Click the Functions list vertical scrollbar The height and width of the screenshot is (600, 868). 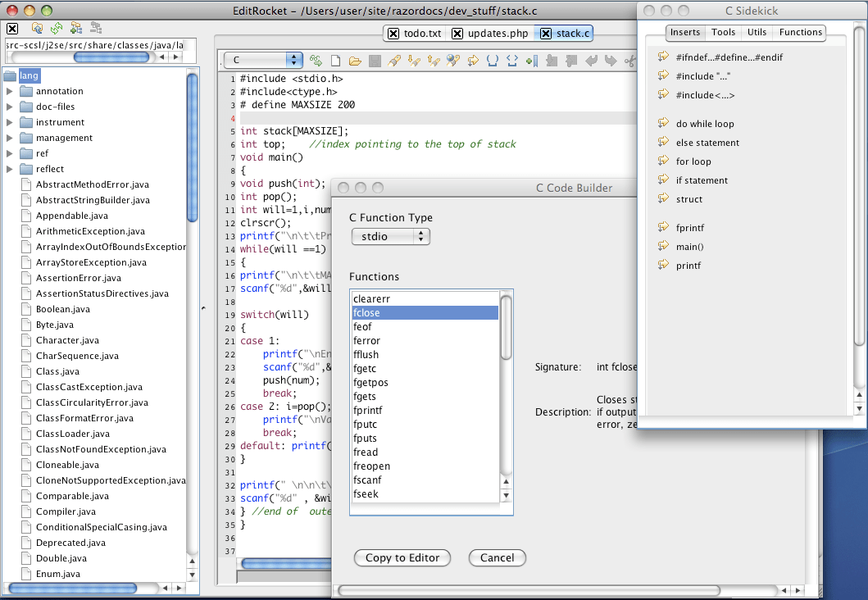click(506, 328)
